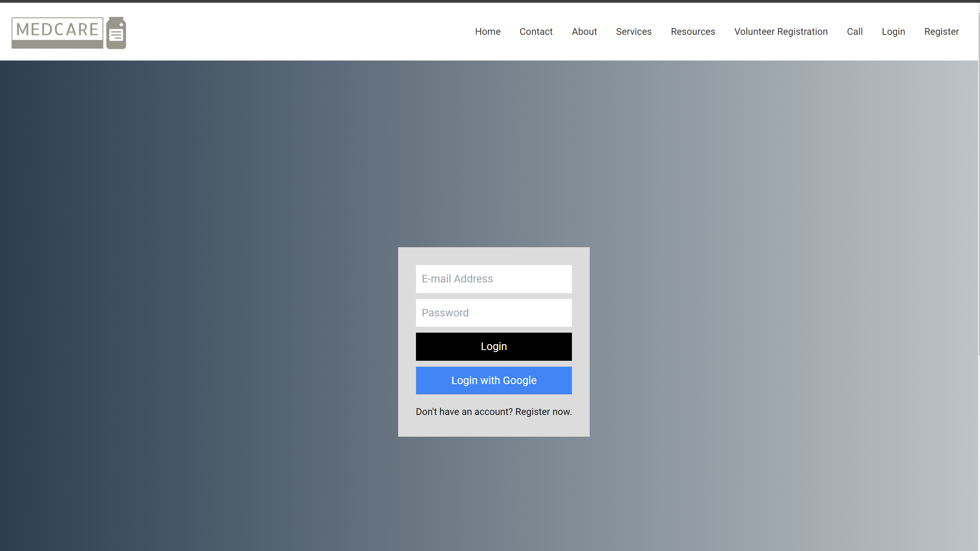
Task: Click Register in the top navigation
Action: (x=941, y=32)
